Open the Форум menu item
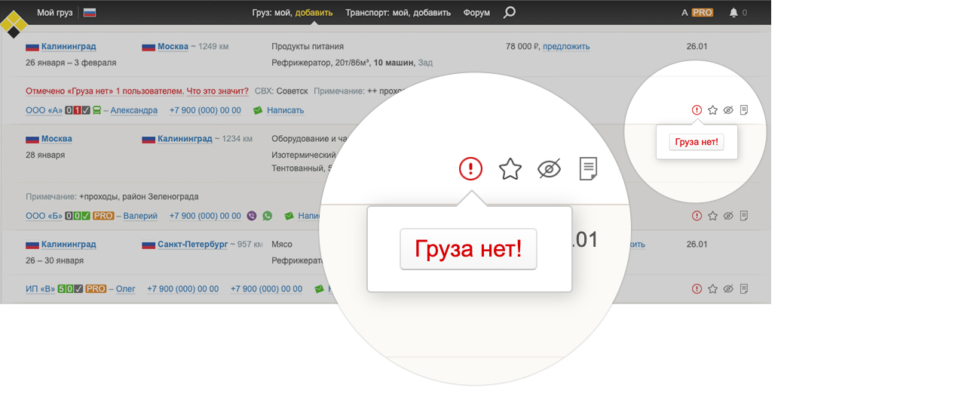 (x=476, y=13)
